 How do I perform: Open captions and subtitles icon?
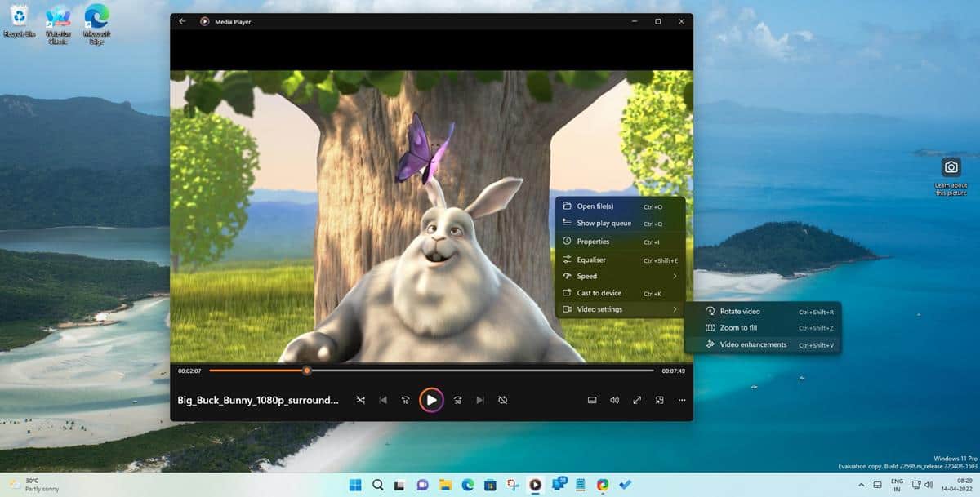click(592, 400)
